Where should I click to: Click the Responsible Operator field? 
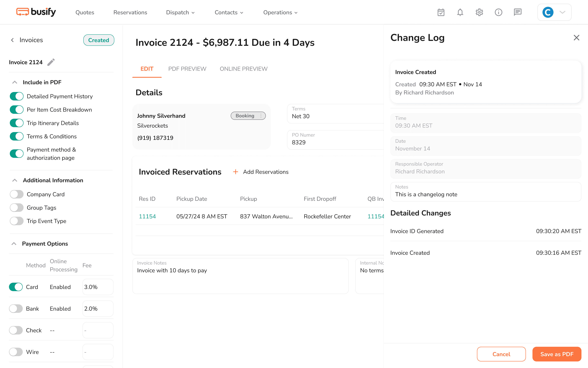(486, 169)
